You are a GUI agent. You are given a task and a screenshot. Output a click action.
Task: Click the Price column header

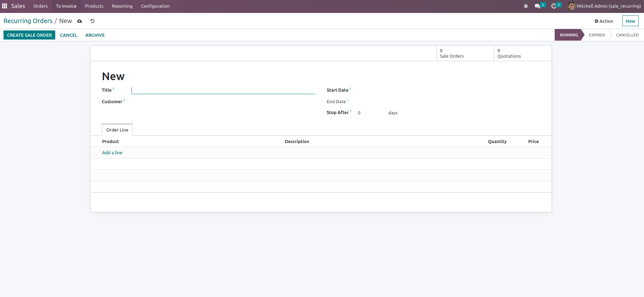(533, 141)
